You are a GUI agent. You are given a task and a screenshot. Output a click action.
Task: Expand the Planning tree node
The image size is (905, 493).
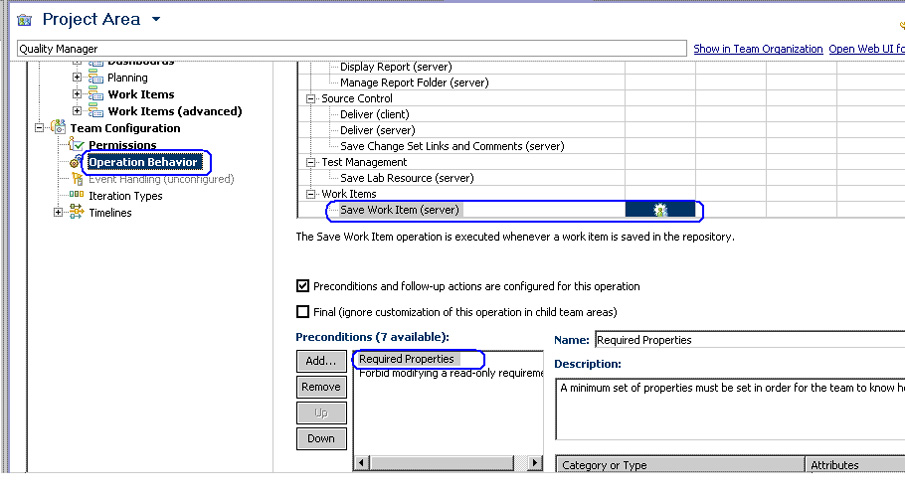[x=77, y=77]
